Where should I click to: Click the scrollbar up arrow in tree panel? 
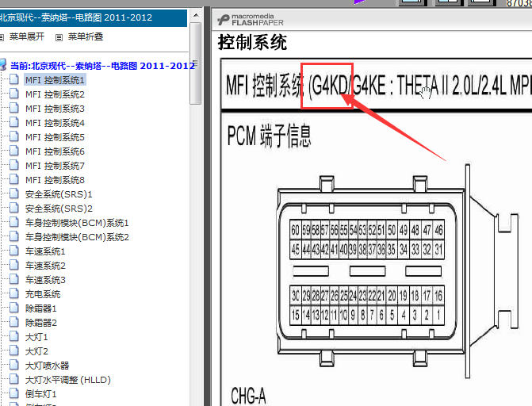pos(196,15)
